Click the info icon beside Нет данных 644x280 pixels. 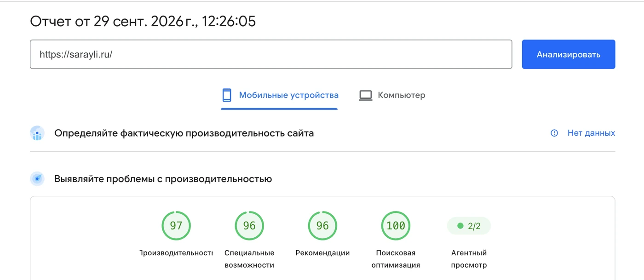coord(554,133)
